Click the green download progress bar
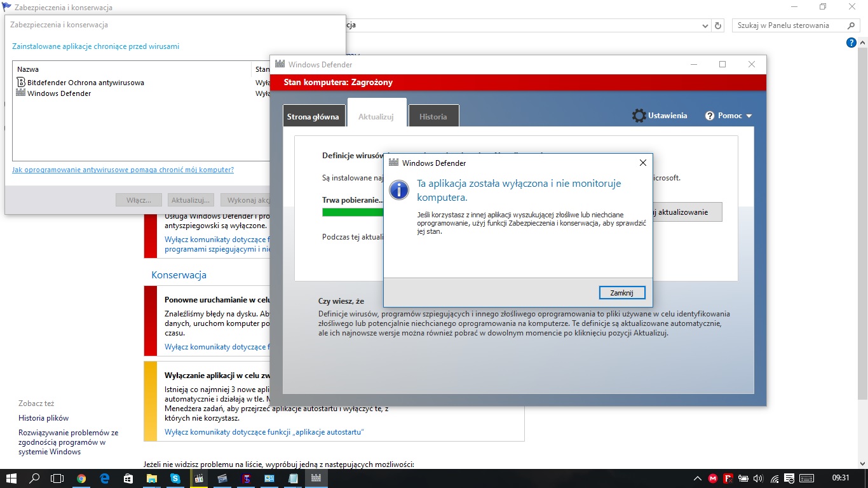Image resolution: width=868 pixels, height=488 pixels. [353, 212]
